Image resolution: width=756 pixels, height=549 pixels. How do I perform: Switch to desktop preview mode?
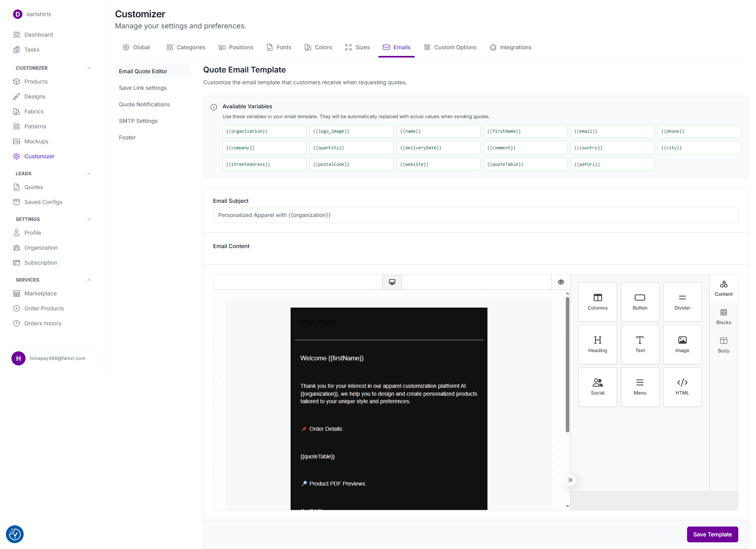(x=392, y=282)
